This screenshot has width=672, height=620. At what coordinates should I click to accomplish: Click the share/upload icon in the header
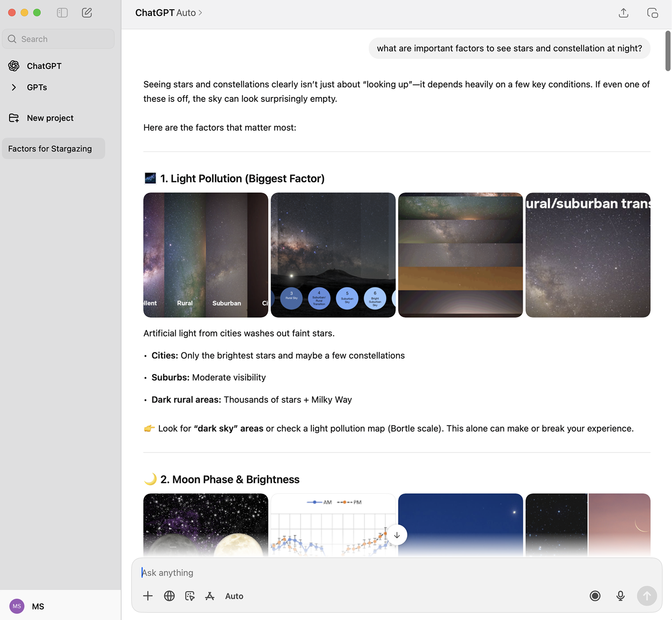point(624,13)
